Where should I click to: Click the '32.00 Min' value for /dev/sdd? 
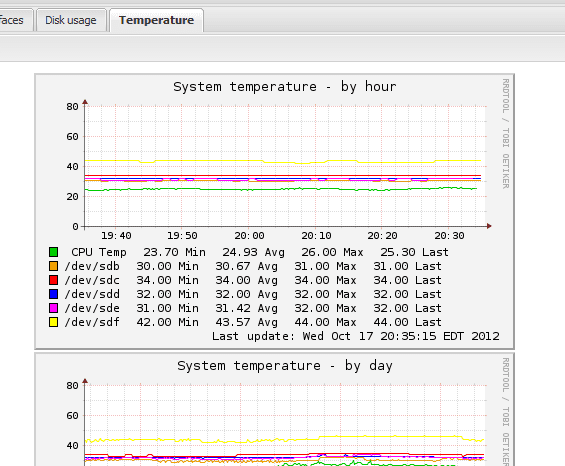coord(168,294)
